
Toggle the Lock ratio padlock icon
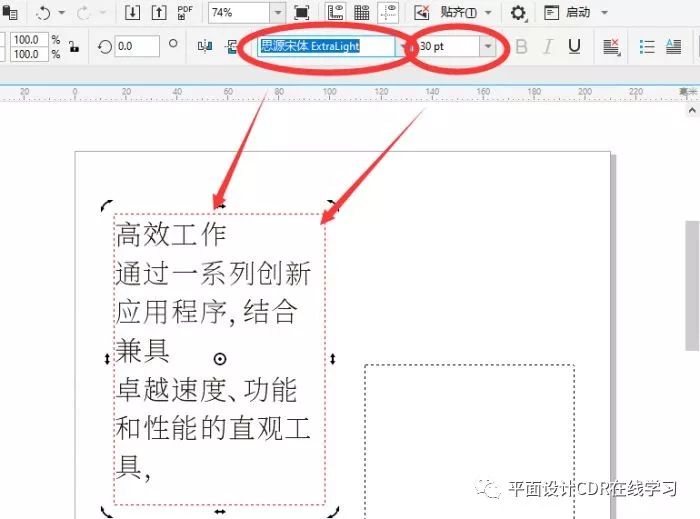[74, 46]
